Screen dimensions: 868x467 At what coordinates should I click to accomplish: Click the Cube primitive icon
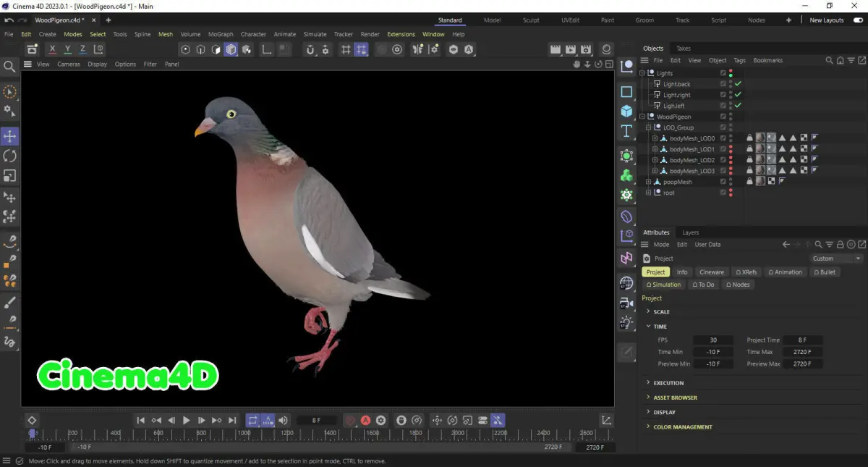tap(626, 111)
